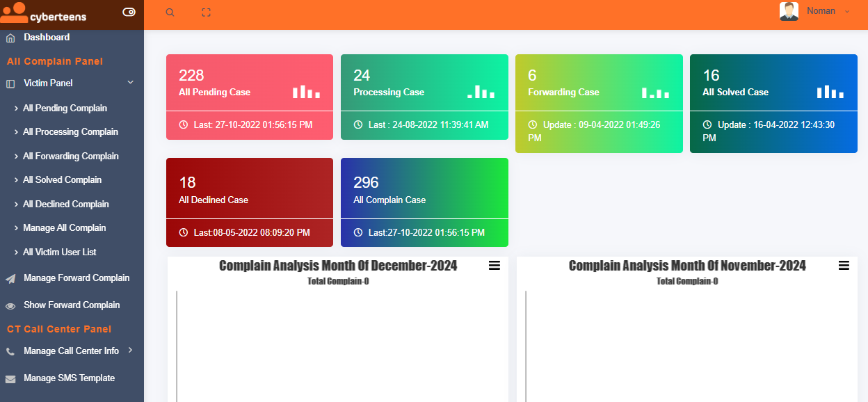Toggle the sidebar collapse switch
This screenshot has width=868, height=402.
coord(129,12)
